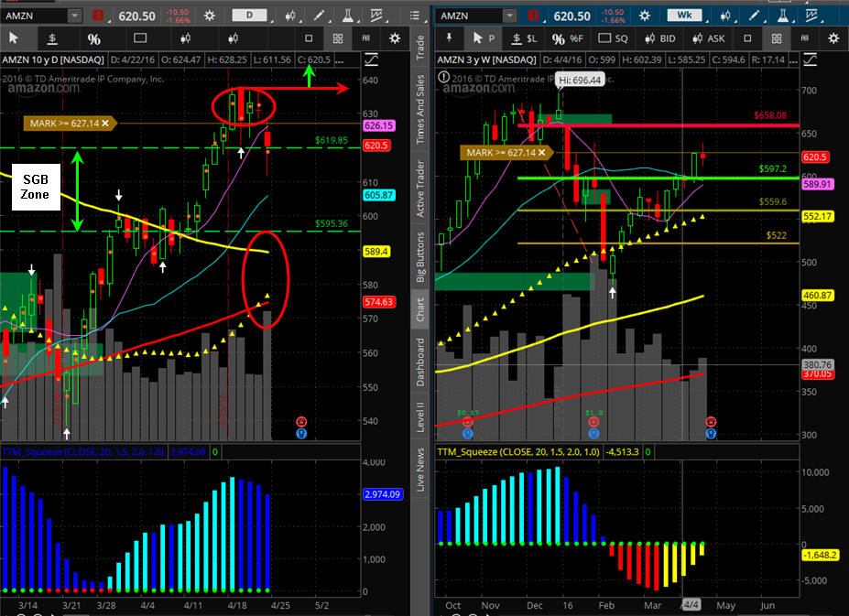Screen dimensions: 849x616
Task: Open Active Trader sidebar tab
Action: pyautogui.click(x=420, y=189)
